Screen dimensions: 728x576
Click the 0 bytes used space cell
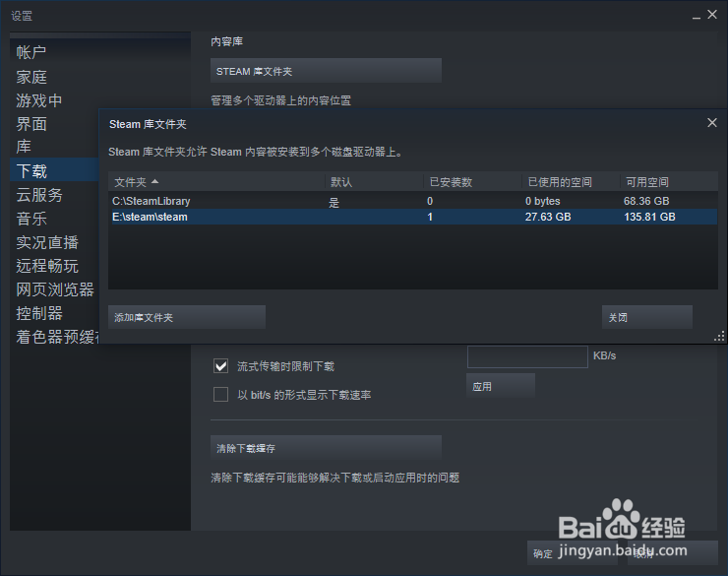click(x=543, y=201)
